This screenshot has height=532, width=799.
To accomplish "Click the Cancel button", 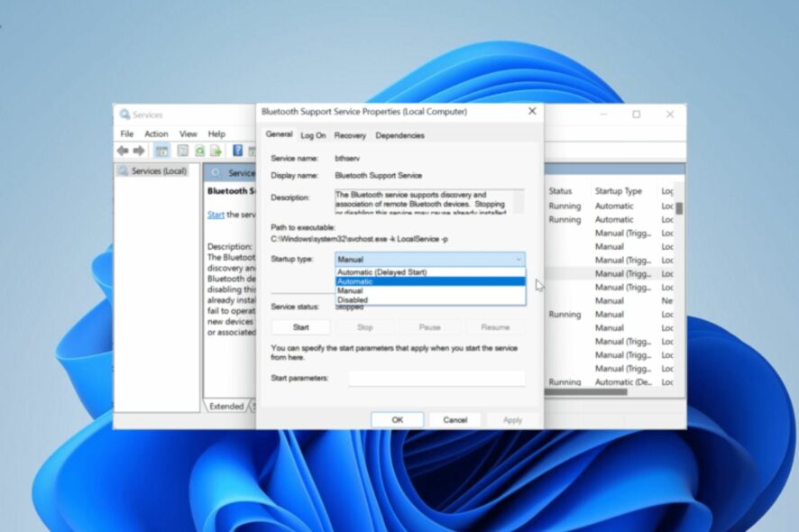I will pyautogui.click(x=455, y=420).
